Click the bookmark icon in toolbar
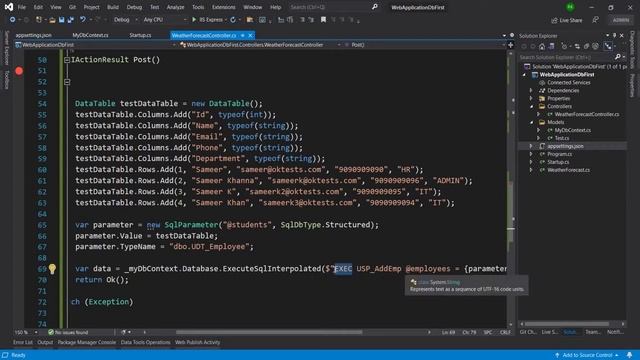Image resolution: width=640 pixels, height=360 pixels. click(323, 20)
